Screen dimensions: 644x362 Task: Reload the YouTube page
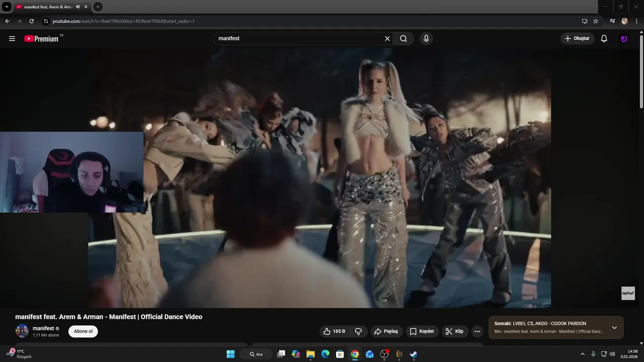(x=31, y=21)
